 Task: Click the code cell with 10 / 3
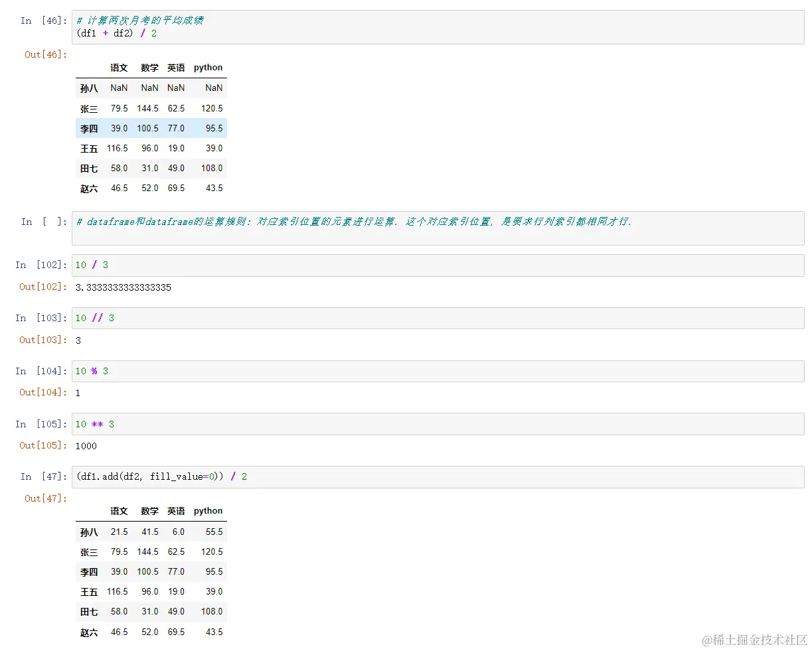(x=438, y=265)
